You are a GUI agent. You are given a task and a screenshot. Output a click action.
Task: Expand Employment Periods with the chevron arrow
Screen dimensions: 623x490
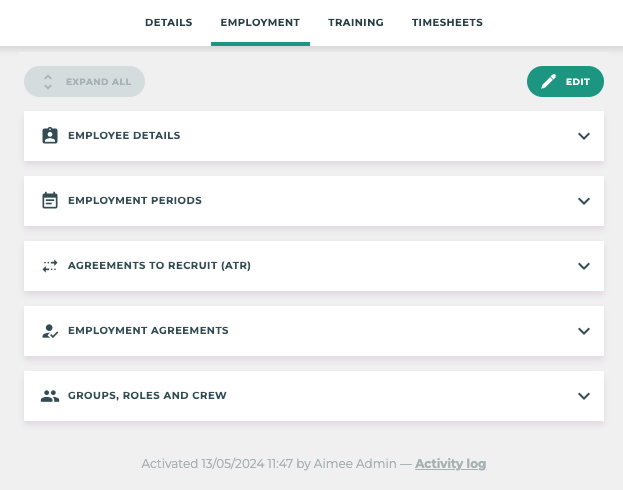click(584, 201)
